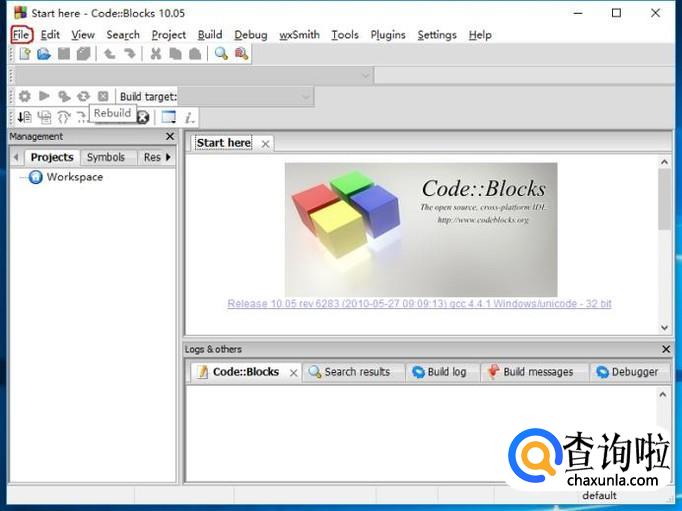Click the Abort build icon

[103, 96]
